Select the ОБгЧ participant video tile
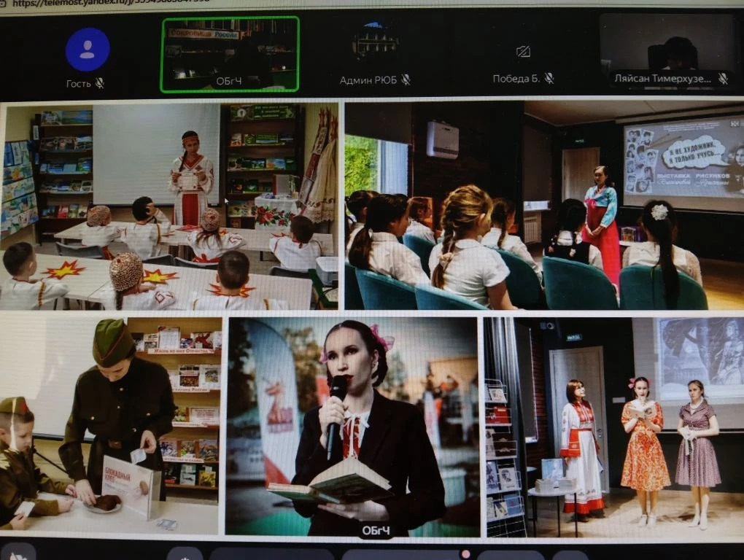This screenshot has height=560, width=744. (230, 54)
